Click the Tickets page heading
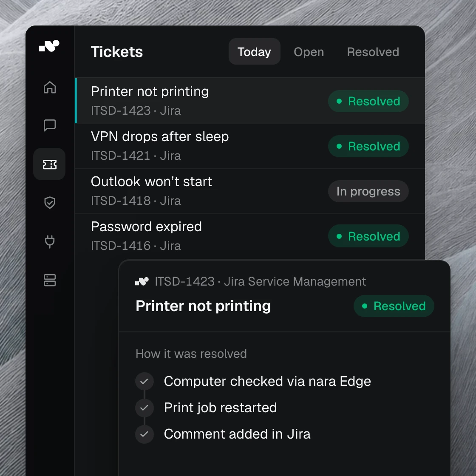Screen dimensions: 476x476 pyautogui.click(x=117, y=51)
